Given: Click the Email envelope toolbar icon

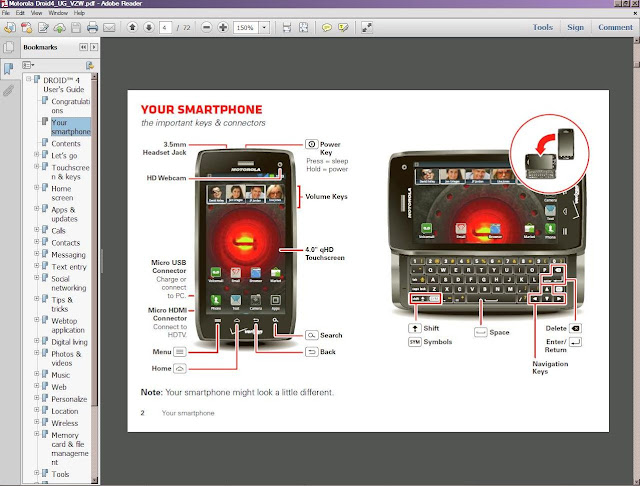Looking at the screenshot, I should click(109, 28).
